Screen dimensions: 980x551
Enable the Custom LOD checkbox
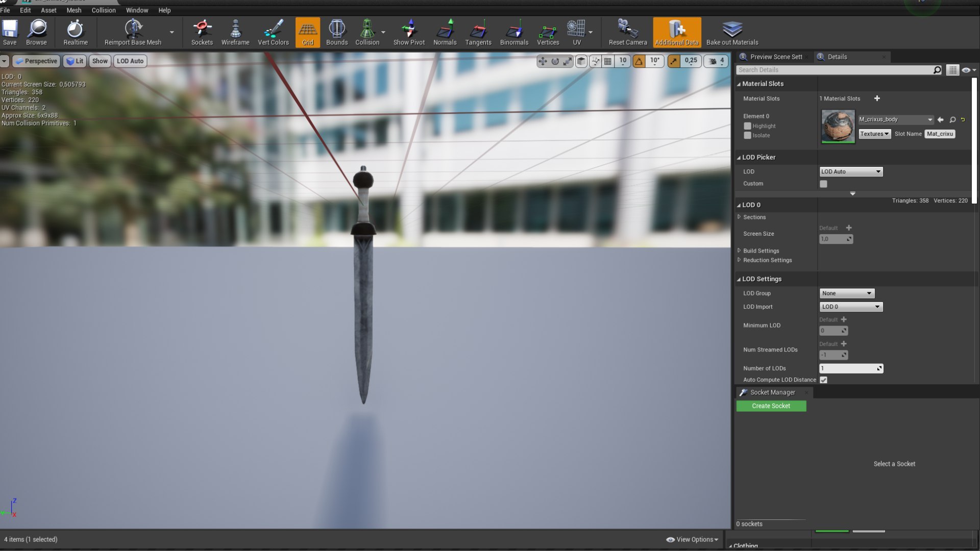(823, 184)
